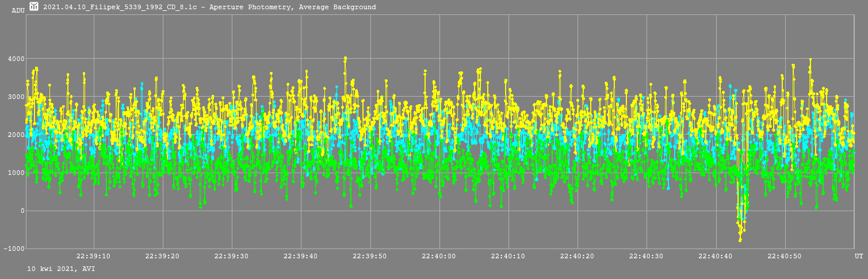Screen dimensions: 868x279
Task: Click the 22:39:30 time label
Action: coord(232,256)
